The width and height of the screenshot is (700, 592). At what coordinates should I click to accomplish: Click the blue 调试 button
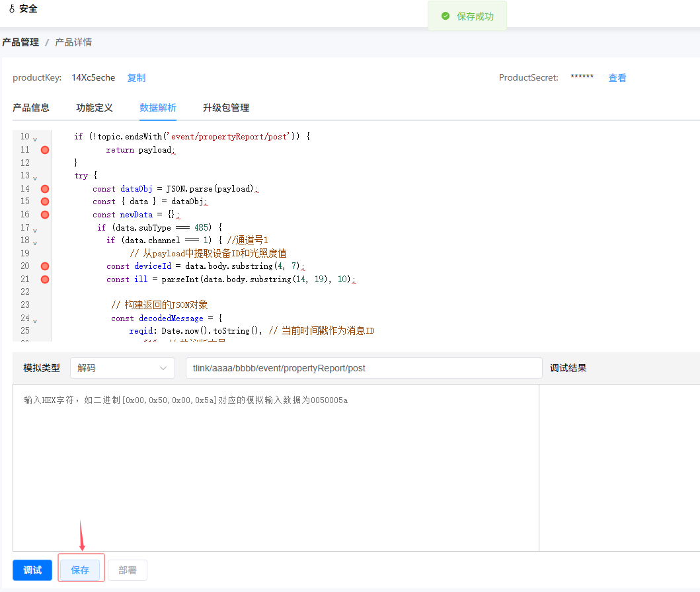(32, 570)
